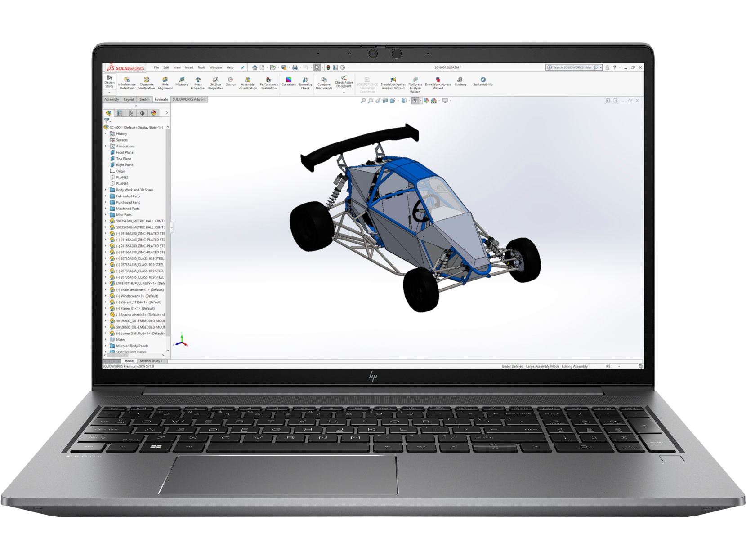Screen dimensions: 746x560
Task: Open the Design Study dropdown arrow
Action: click(109, 92)
